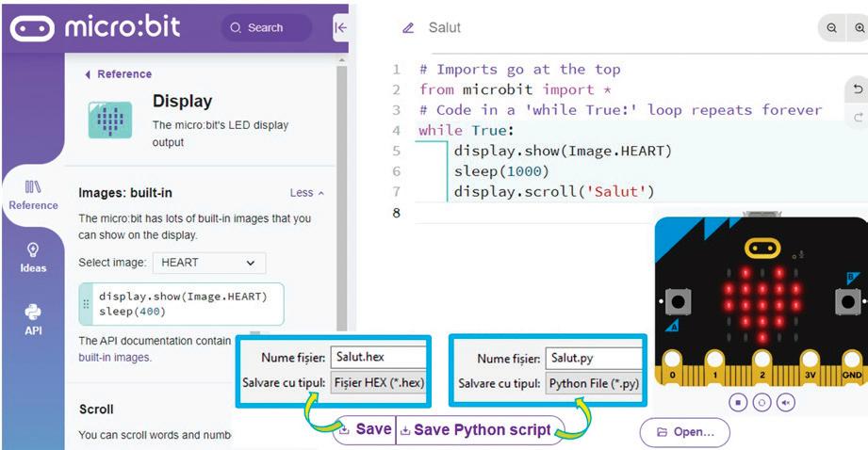The height and width of the screenshot is (450, 868).
Task: Restart the simulator
Action: point(762,402)
